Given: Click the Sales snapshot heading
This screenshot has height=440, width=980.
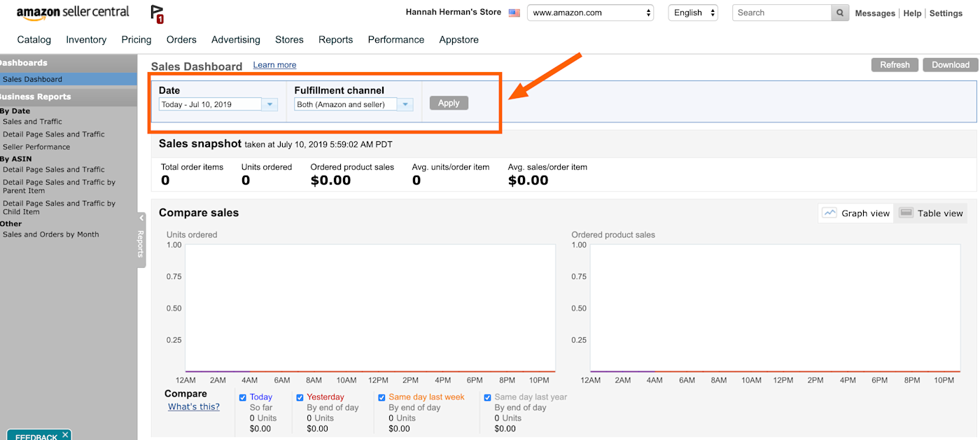Looking at the screenshot, I should (199, 143).
